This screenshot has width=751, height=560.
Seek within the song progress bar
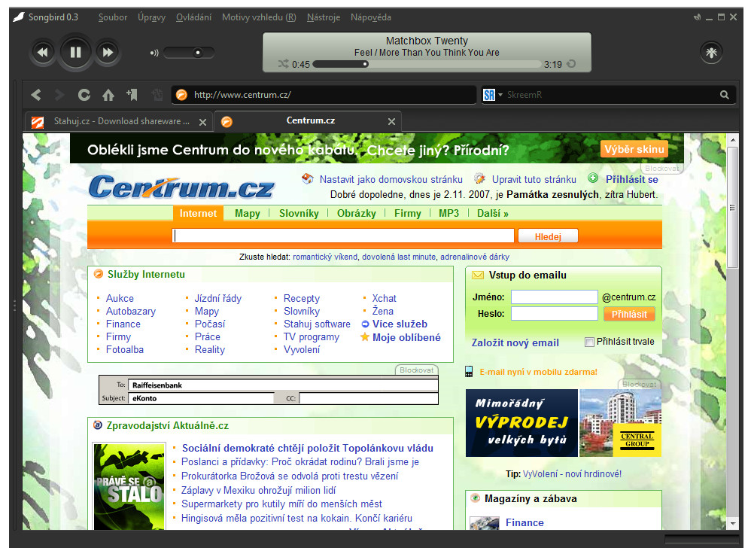click(x=427, y=64)
